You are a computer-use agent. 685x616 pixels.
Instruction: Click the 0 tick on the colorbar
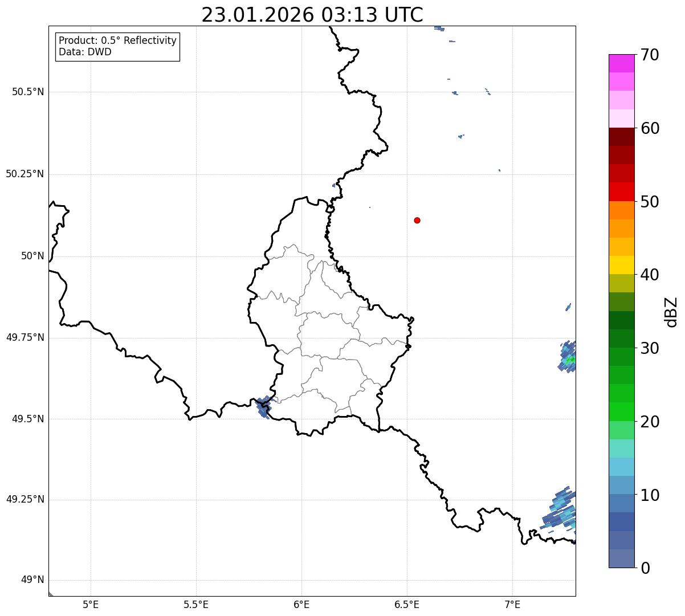(645, 568)
